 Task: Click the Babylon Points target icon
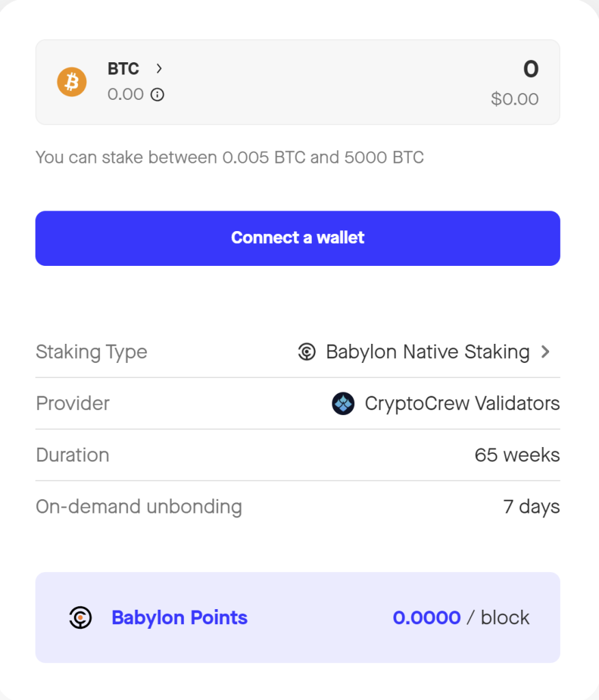point(80,617)
